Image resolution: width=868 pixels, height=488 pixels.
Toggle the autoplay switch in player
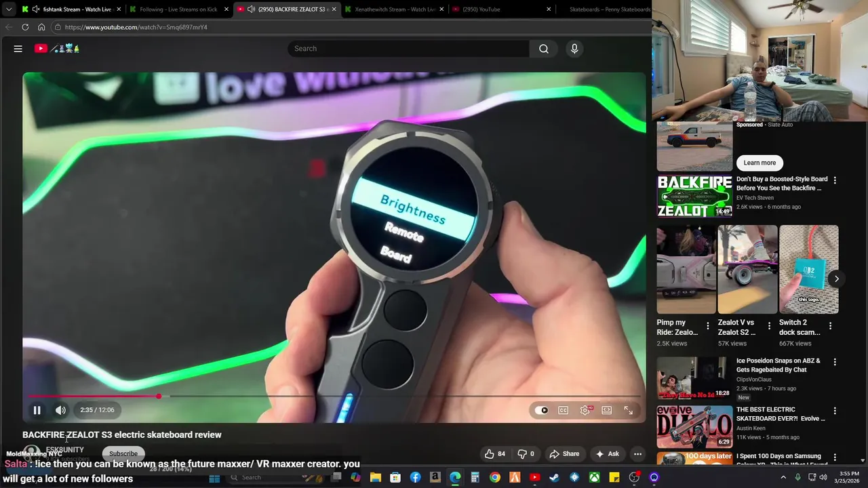pos(541,410)
